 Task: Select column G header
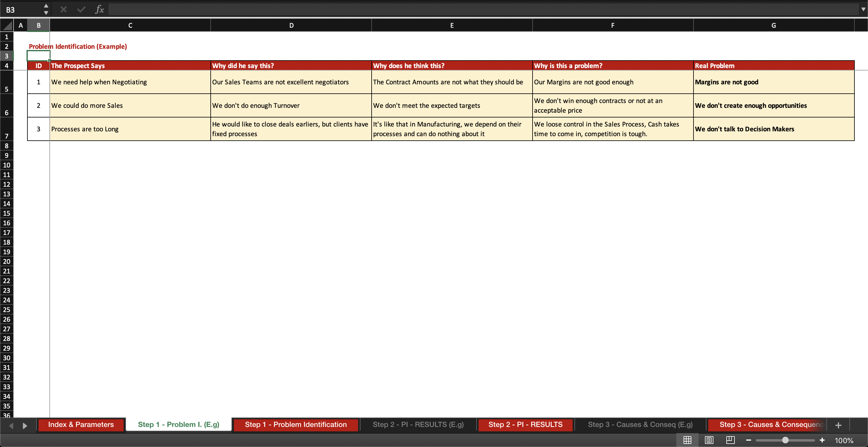tap(774, 25)
